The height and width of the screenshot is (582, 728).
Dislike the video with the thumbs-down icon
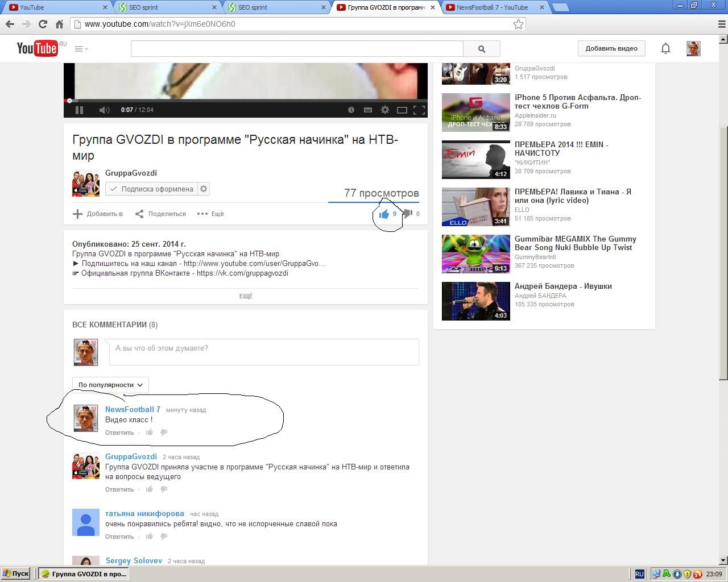point(408,214)
